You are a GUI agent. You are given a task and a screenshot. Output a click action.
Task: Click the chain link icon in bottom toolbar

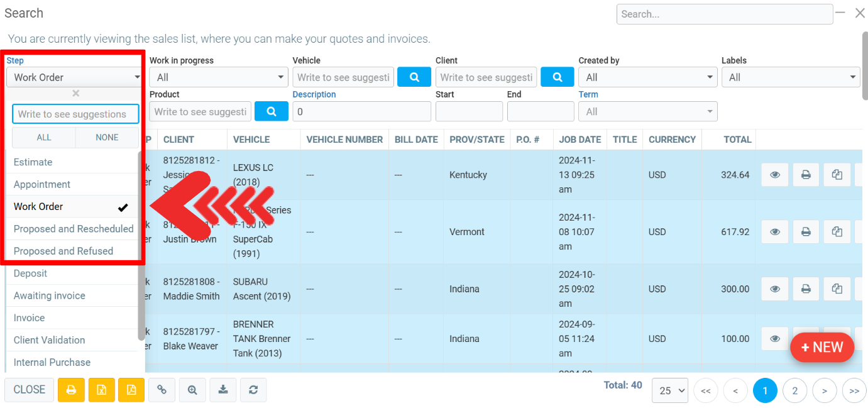point(162,390)
